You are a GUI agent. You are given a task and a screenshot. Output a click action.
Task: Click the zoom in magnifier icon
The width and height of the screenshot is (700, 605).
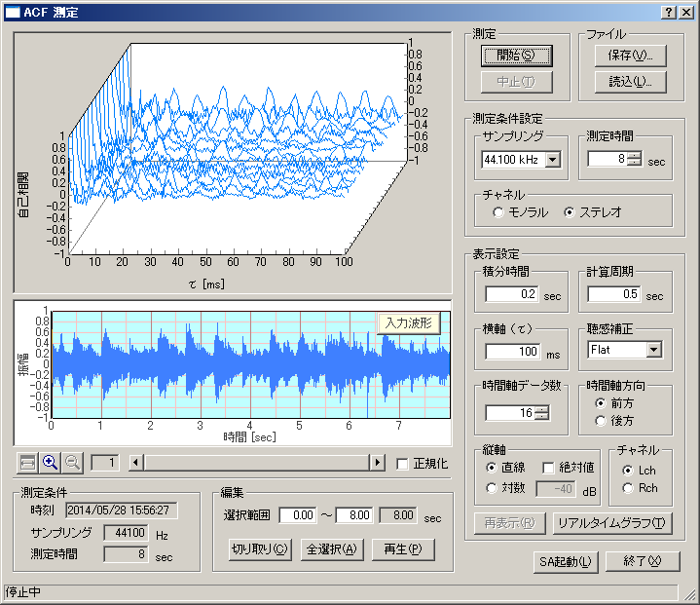[x=50, y=463]
